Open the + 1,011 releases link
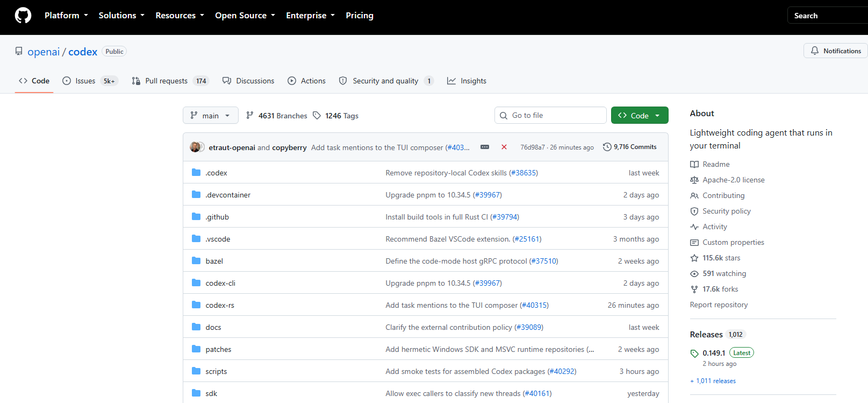Viewport: 868px width, 403px height. [x=713, y=381]
